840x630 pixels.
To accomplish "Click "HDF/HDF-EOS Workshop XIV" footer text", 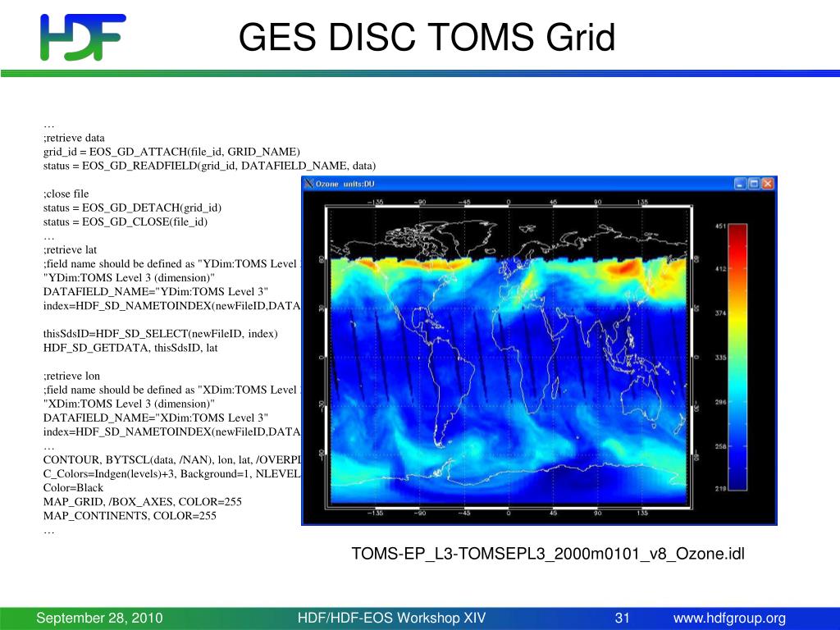I will point(391,619).
